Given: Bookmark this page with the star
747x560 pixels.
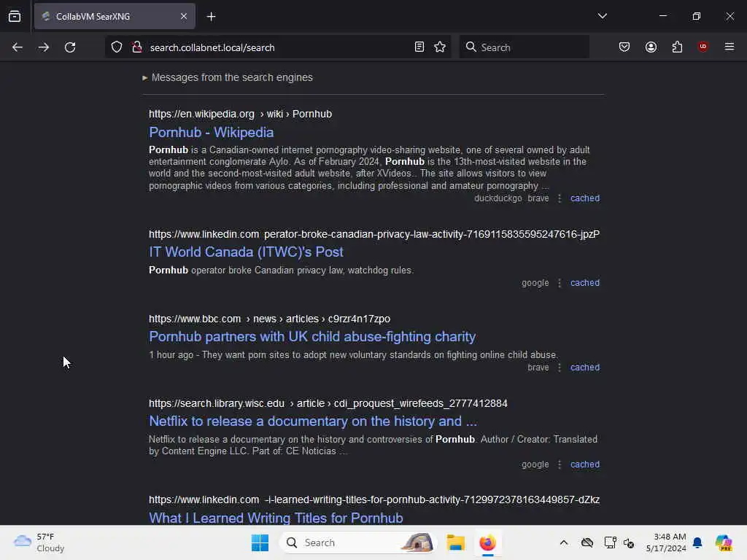Looking at the screenshot, I should click(440, 47).
